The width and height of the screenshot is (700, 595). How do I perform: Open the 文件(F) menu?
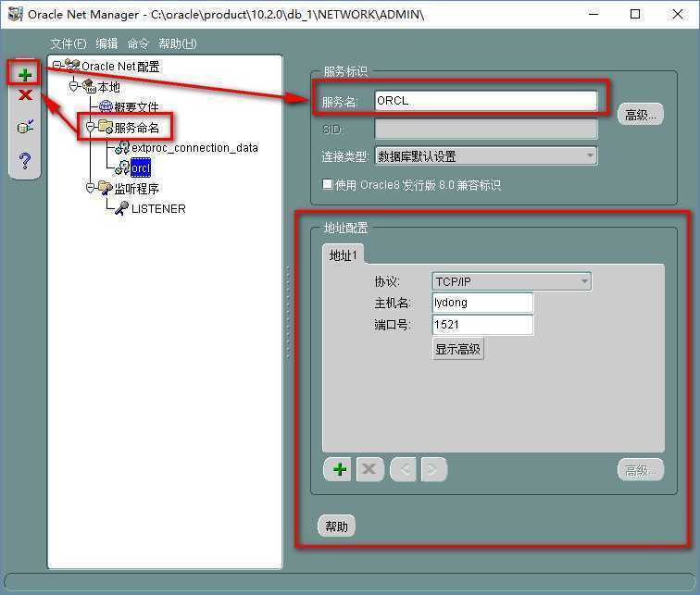point(69,43)
